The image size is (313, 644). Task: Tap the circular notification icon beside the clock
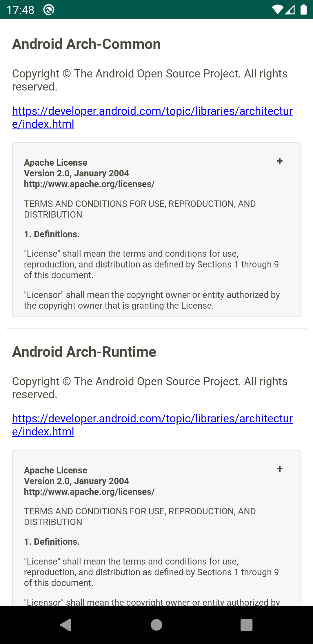49,10
